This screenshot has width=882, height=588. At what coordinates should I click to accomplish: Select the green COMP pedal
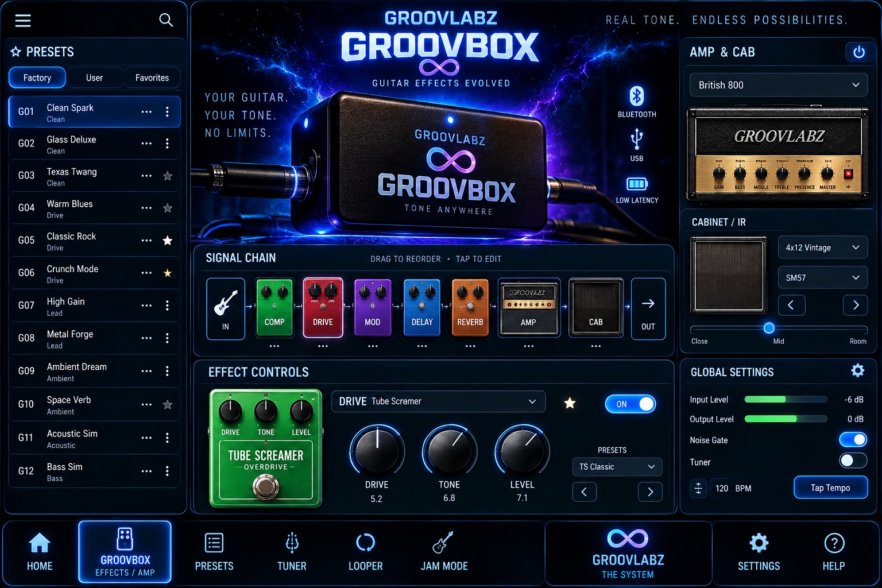tap(274, 308)
